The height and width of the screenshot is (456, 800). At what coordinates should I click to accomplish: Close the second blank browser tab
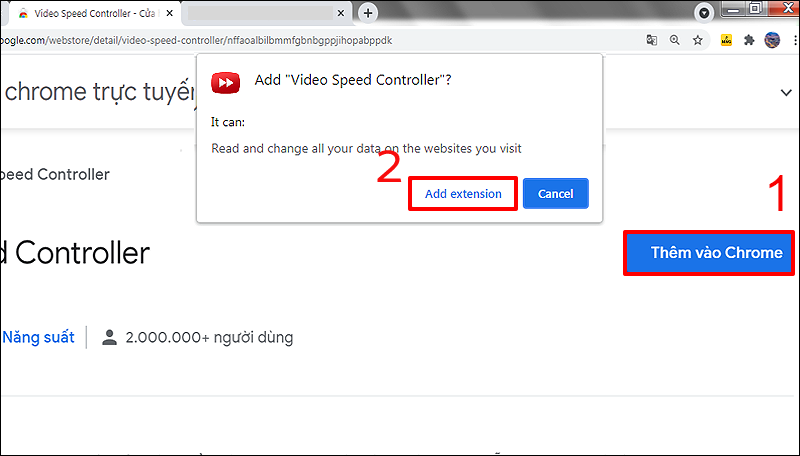coord(341,13)
